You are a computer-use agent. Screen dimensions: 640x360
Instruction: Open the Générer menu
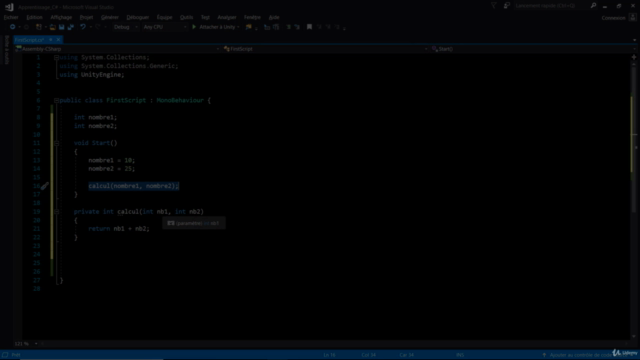point(110,17)
